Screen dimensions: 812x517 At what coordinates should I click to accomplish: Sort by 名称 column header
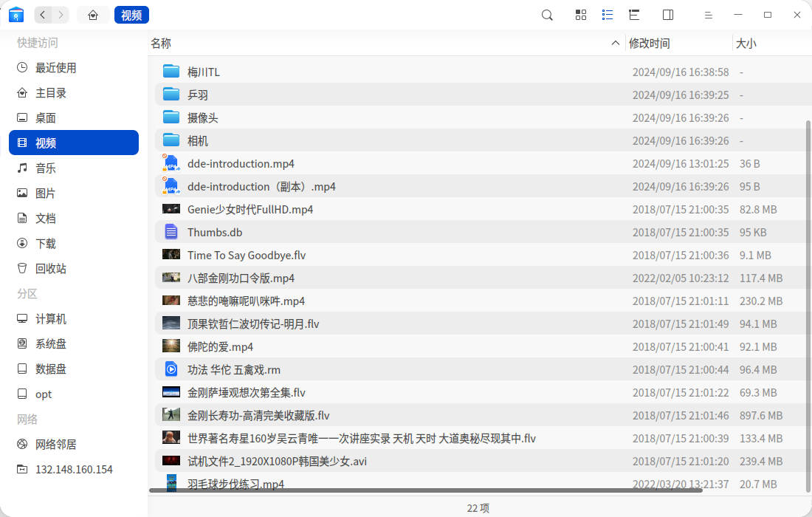[161, 44]
